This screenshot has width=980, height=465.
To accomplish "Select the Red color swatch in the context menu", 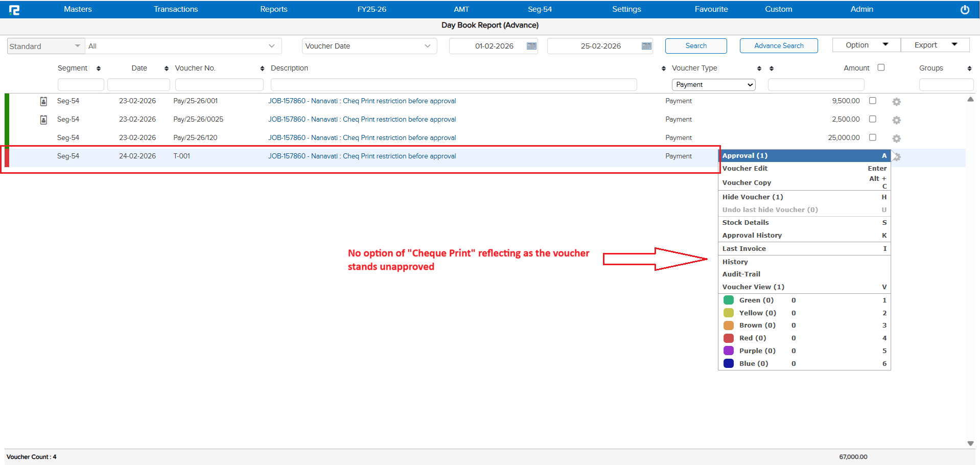I will pos(728,338).
